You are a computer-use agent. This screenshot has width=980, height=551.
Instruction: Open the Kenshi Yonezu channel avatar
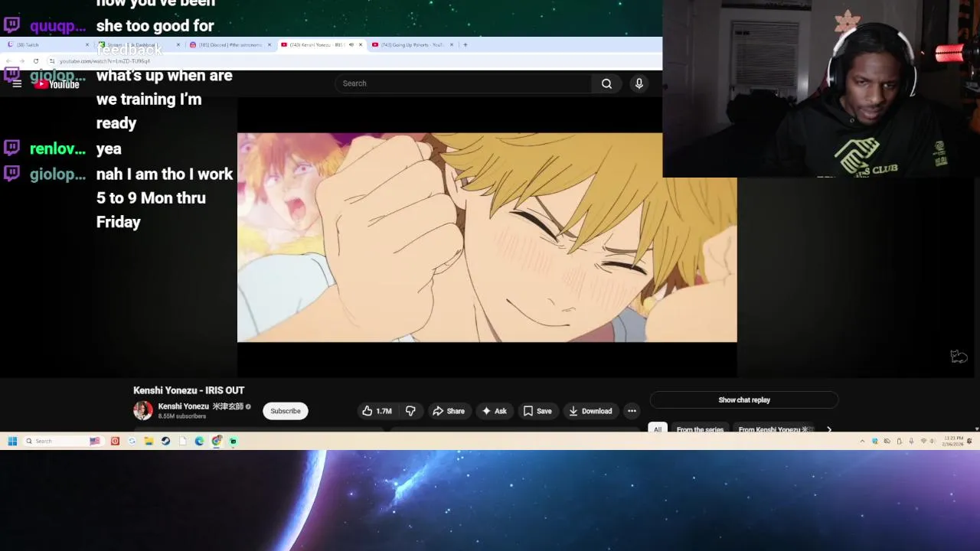click(x=143, y=411)
